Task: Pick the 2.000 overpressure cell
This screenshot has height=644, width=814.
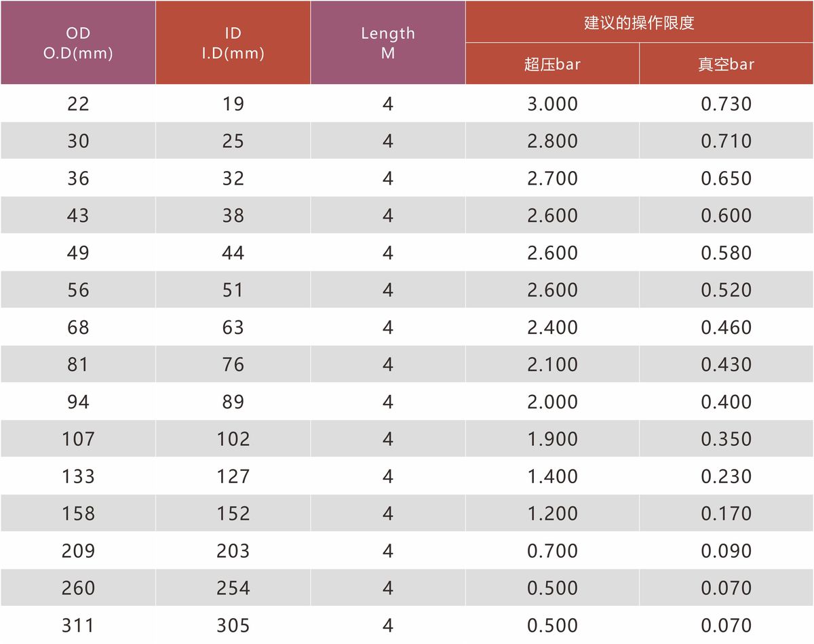Action: coord(552,402)
